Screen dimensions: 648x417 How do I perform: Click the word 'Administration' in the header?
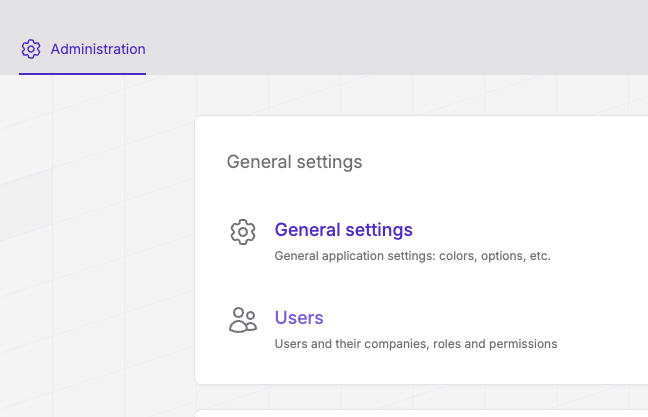[98, 49]
